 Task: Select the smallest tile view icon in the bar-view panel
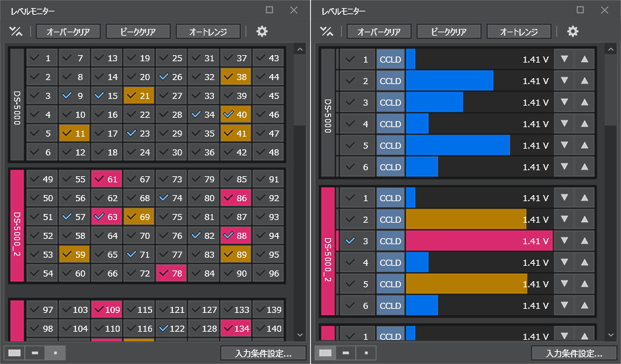coord(366,353)
